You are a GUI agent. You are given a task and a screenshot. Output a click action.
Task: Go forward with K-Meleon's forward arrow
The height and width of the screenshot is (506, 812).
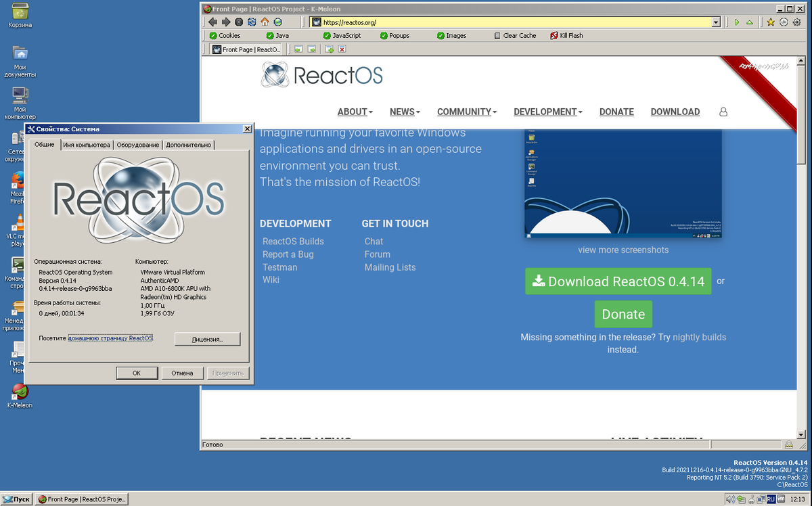pos(226,22)
